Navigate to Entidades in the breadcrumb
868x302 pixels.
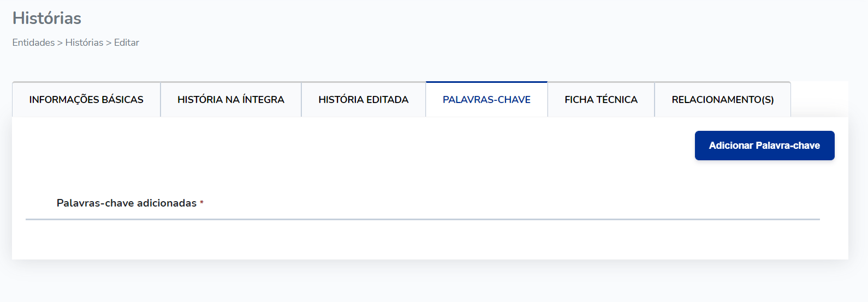click(33, 43)
